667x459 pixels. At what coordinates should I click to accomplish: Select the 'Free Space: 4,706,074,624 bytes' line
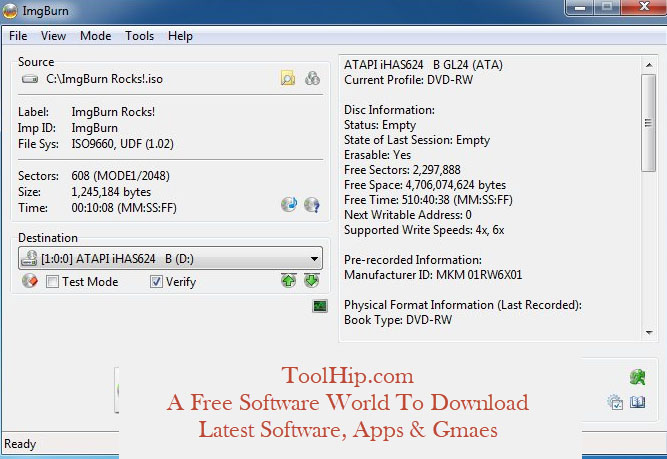(425, 185)
